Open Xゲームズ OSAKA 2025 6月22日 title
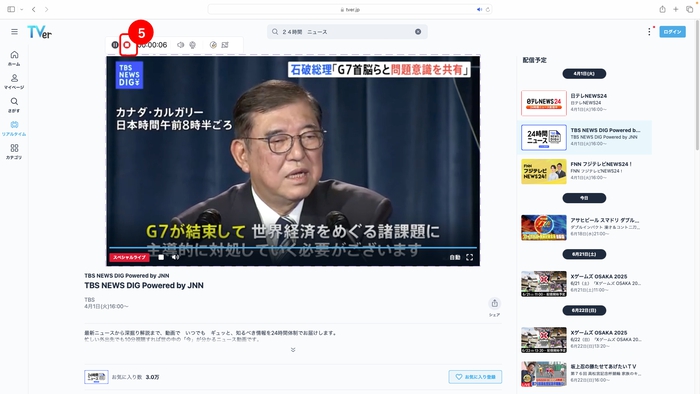700x394 pixels. coord(599,333)
